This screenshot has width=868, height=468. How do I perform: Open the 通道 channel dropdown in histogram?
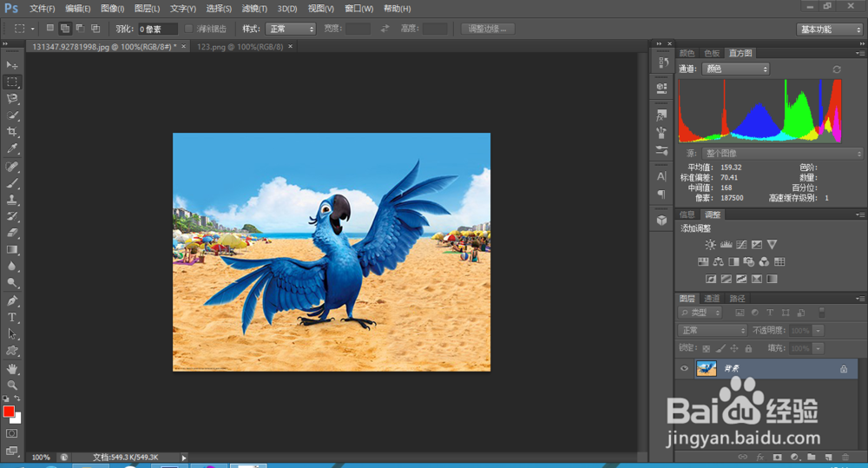[x=736, y=69]
